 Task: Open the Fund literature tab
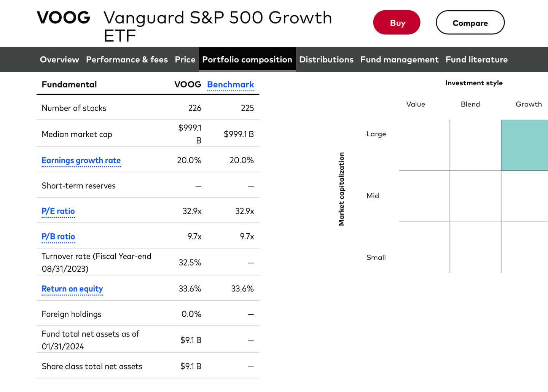click(476, 59)
